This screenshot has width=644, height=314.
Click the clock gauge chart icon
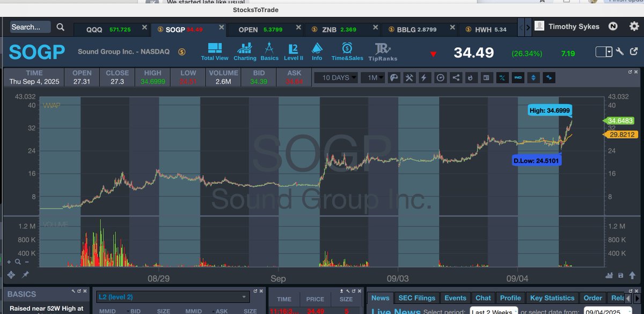pos(441,78)
